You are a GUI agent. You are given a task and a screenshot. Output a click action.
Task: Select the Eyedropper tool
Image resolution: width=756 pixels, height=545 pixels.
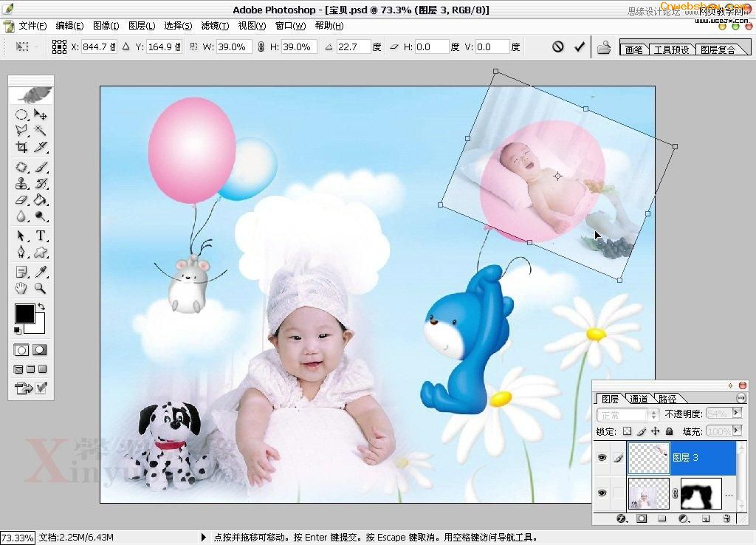coord(41,272)
